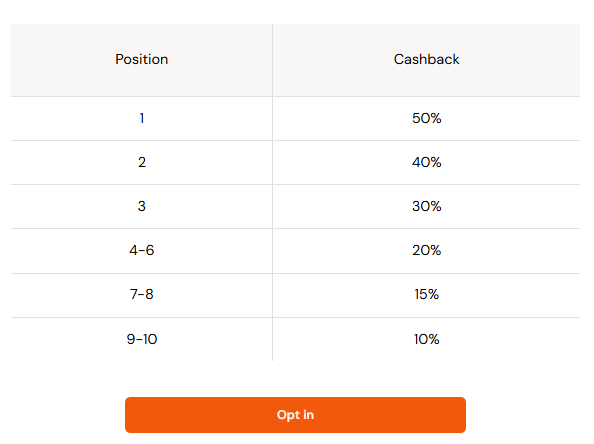This screenshot has height=444, width=594.
Task: Click position 1 table cell
Action: pyautogui.click(x=142, y=119)
